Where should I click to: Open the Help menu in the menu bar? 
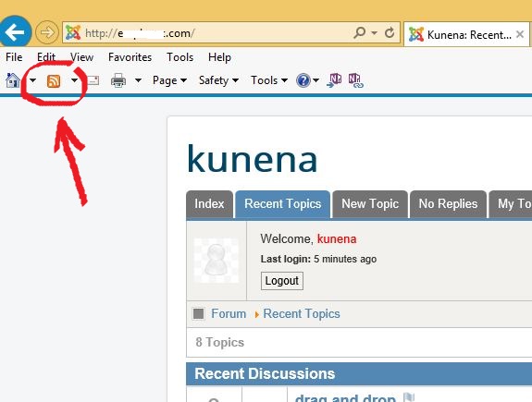coord(219,57)
